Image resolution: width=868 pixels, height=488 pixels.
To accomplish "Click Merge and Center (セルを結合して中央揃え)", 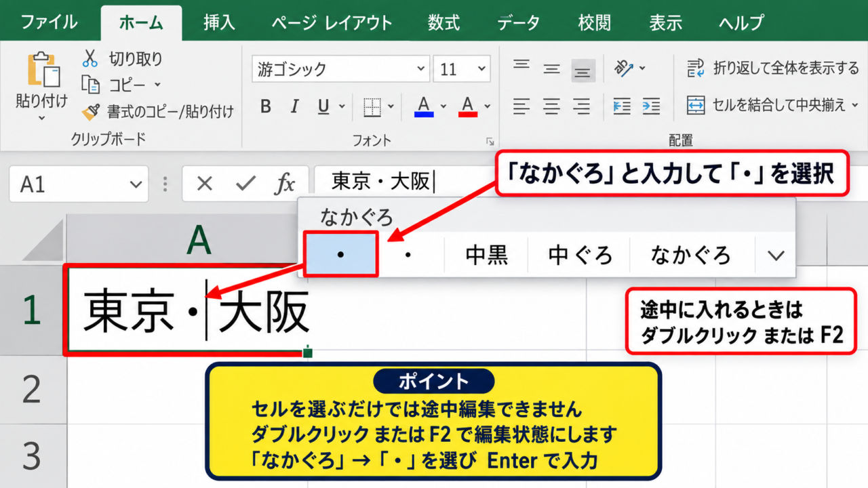I will click(766, 105).
